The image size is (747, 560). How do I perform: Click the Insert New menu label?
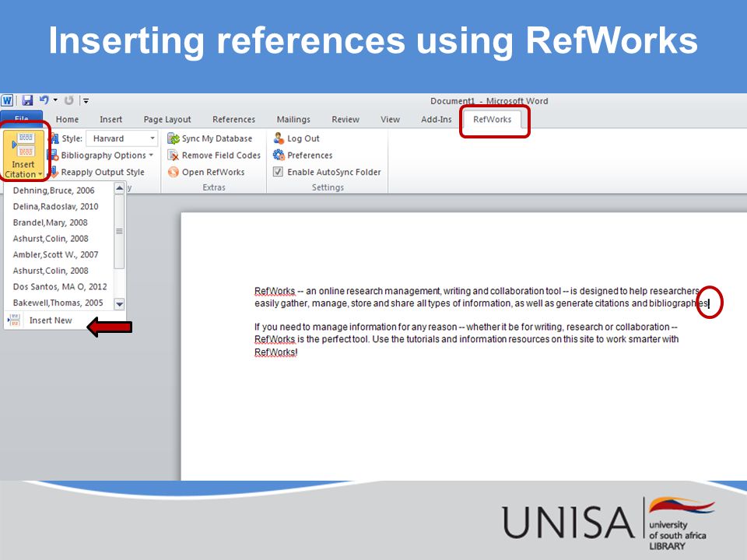(x=51, y=320)
